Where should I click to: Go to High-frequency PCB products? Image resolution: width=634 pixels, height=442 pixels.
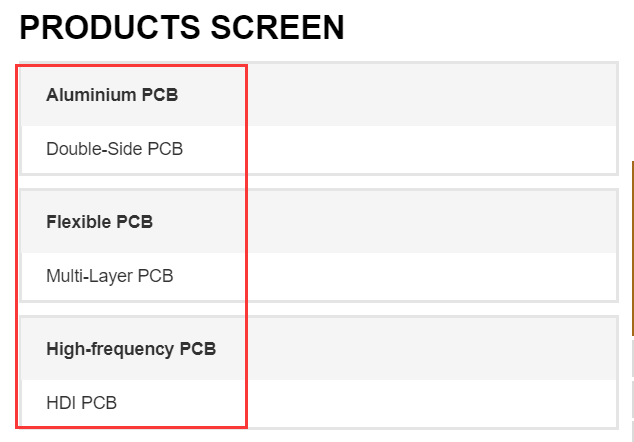pos(130,349)
